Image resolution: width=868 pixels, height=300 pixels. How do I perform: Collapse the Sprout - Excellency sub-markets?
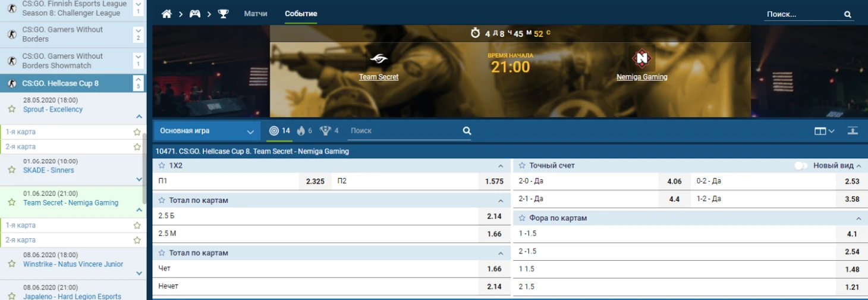point(139,117)
